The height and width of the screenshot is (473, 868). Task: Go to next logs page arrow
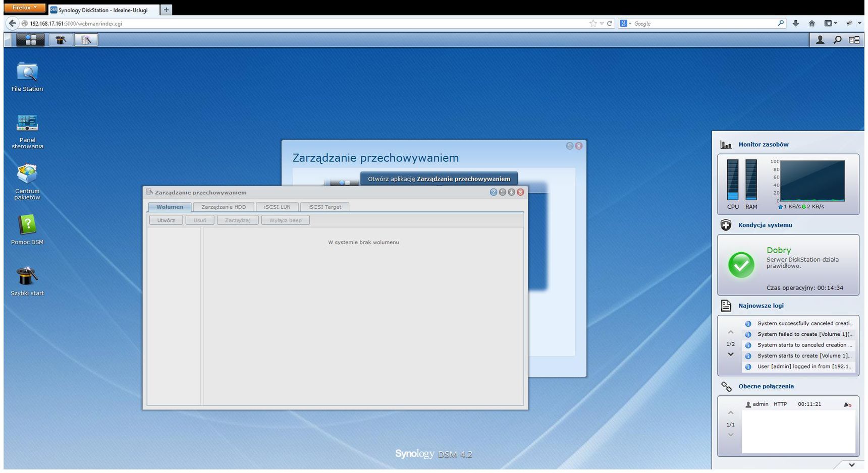tap(730, 354)
